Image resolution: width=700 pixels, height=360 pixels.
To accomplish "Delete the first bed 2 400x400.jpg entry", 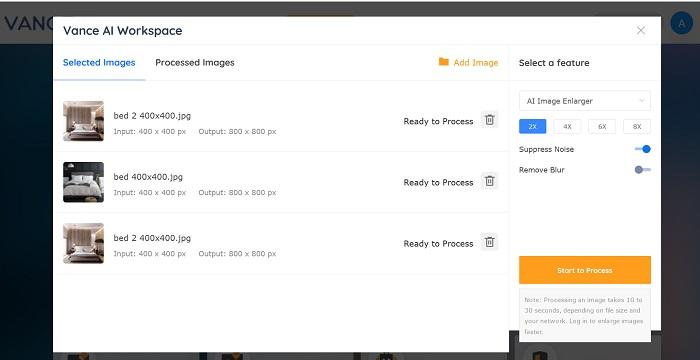I will point(490,120).
